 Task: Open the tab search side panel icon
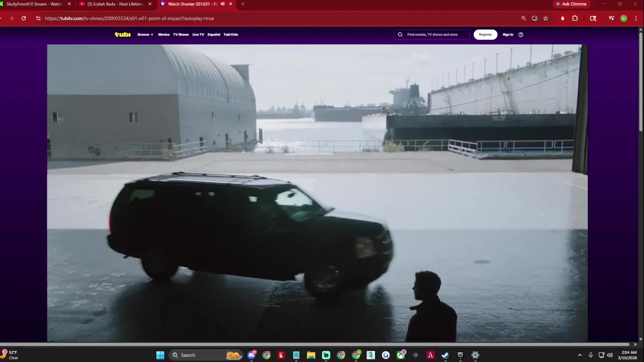click(x=593, y=18)
